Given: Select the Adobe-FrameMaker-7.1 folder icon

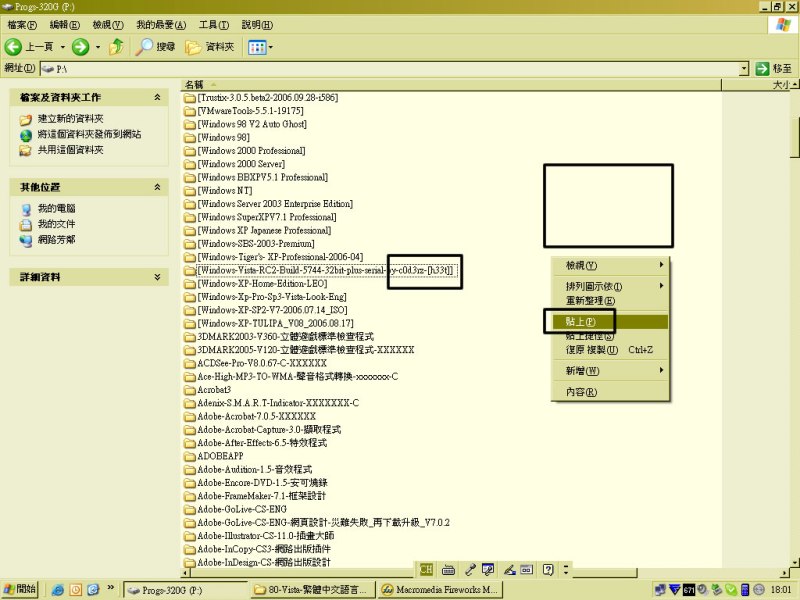Looking at the screenshot, I should (190, 496).
